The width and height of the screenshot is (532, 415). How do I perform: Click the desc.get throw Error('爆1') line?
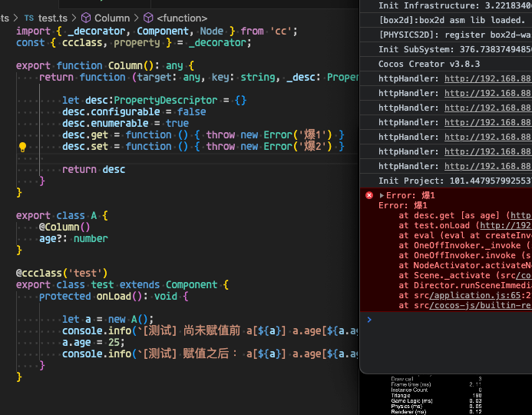203,134
